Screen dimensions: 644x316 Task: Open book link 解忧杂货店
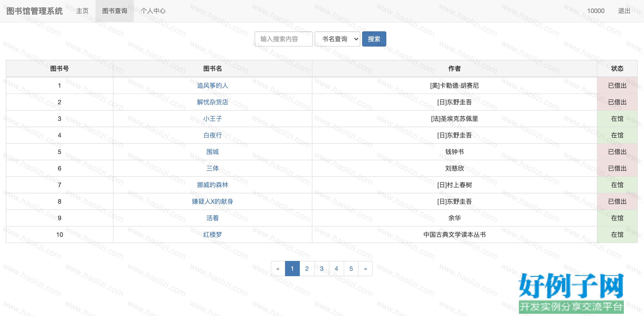click(212, 102)
